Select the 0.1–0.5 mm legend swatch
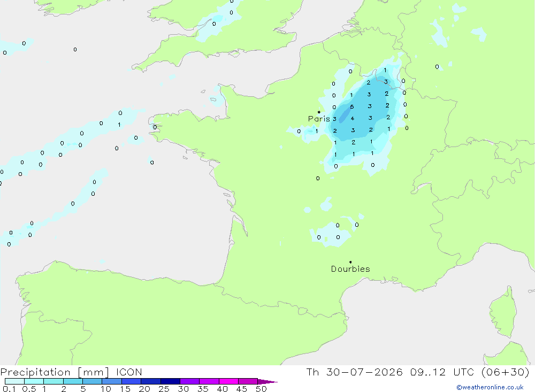535x392 pixels. tap(14, 381)
